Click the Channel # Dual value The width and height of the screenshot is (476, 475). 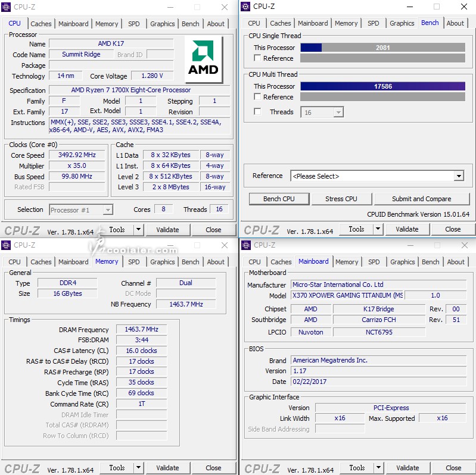point(186,283)
